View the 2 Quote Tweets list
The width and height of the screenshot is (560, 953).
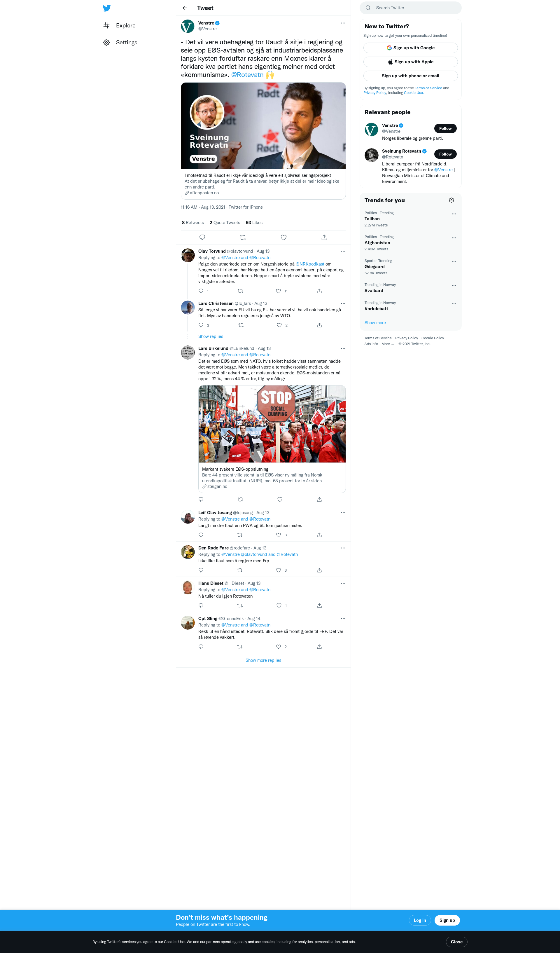tap(225, 223)
